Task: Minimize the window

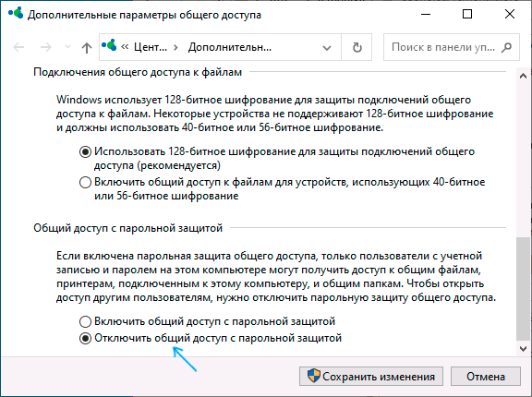Action: (426, 14)
